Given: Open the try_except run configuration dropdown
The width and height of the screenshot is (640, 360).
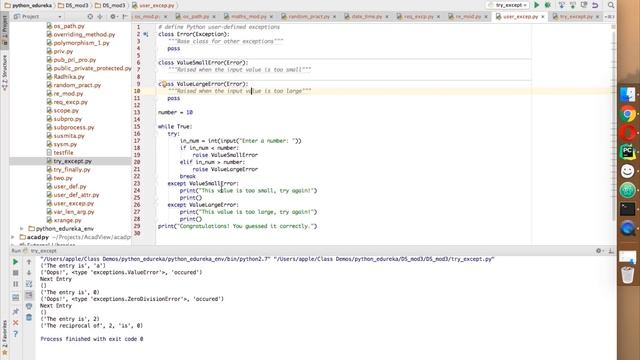Looking at the screenshot, I should (x=509, y=5).
